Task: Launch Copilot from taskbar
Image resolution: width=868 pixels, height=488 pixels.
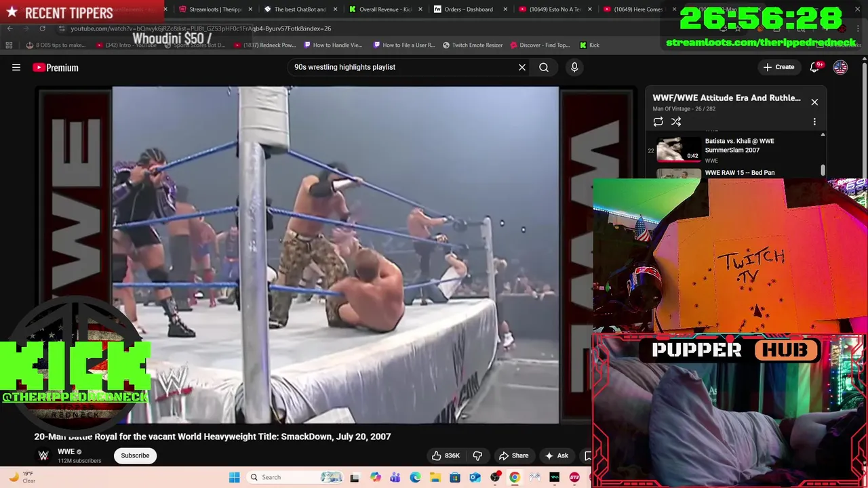Action: (375, 477)
